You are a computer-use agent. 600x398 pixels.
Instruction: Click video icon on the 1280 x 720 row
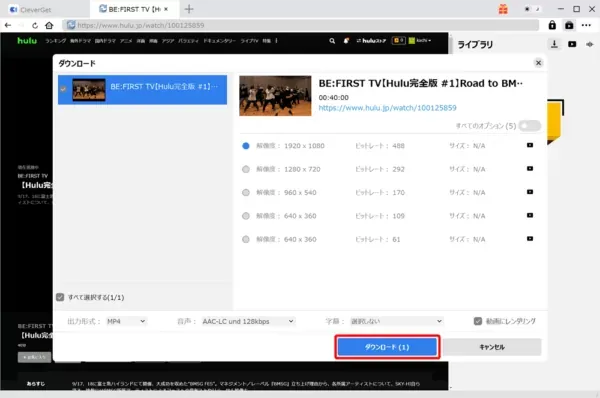click(530, 168)
